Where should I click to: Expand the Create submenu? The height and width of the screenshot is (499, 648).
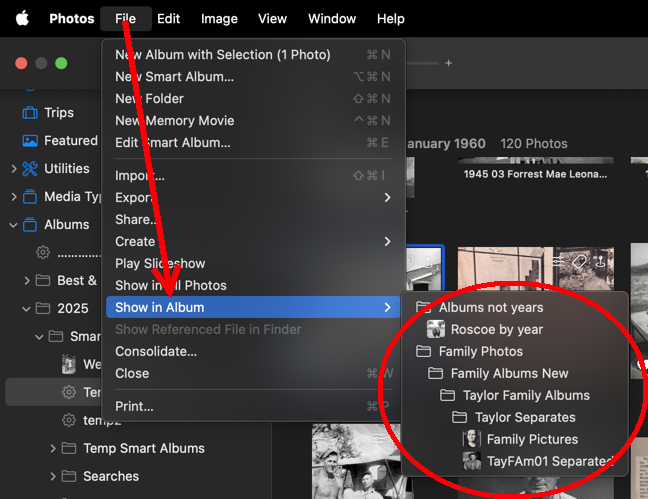point(253,241)
